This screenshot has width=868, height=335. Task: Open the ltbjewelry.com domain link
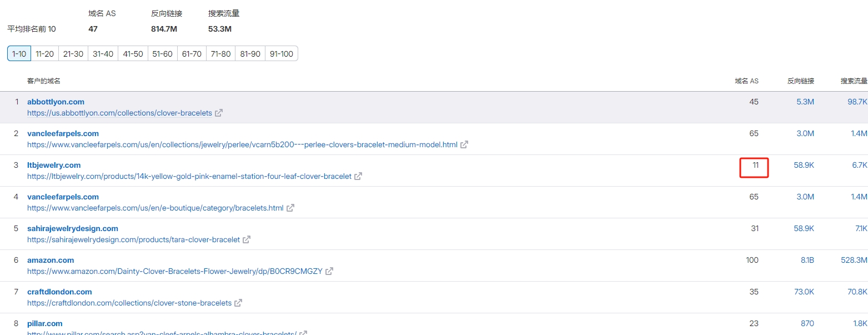pyautogui.click(x=54, y=165)
